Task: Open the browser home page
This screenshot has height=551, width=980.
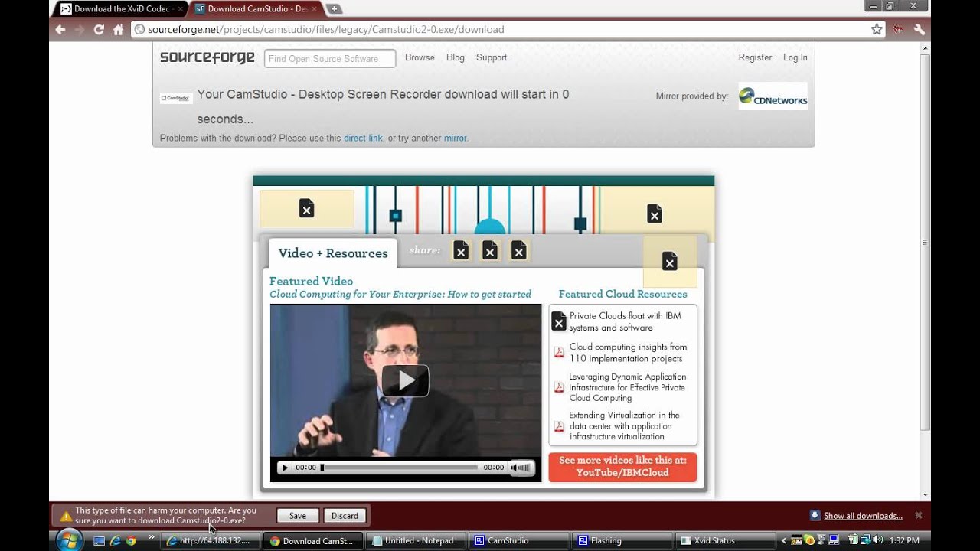Action: coord(118,30)
